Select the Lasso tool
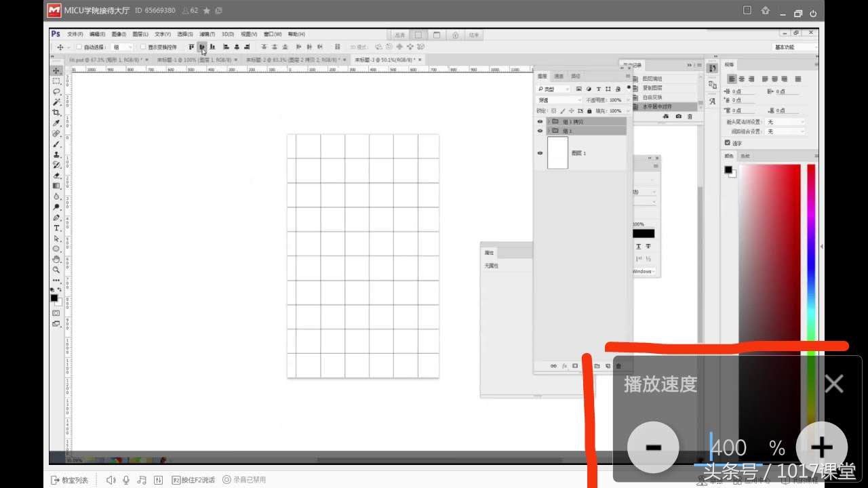This screenshot has height=488, width=868. pos(57,91)
